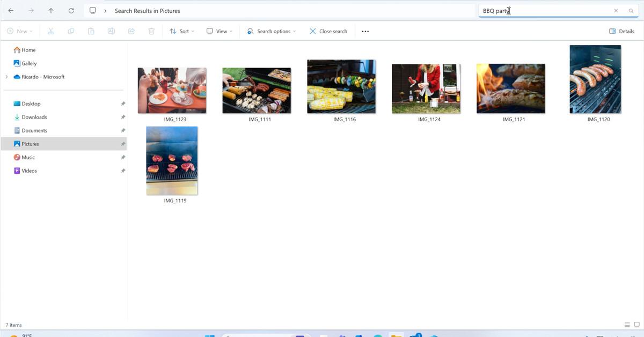The width and height of the screenshot is (644, 337).
Task: Open the See more ellipsis menu
Action: point(365,31)
